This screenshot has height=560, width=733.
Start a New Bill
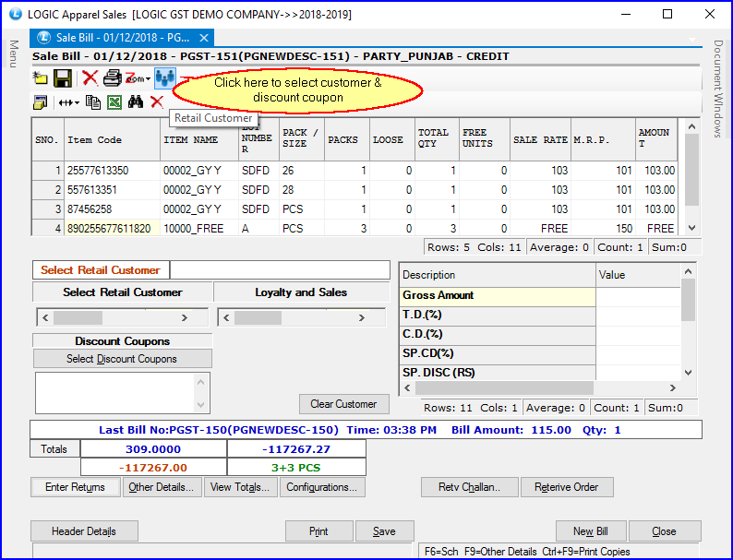[591, 531]
